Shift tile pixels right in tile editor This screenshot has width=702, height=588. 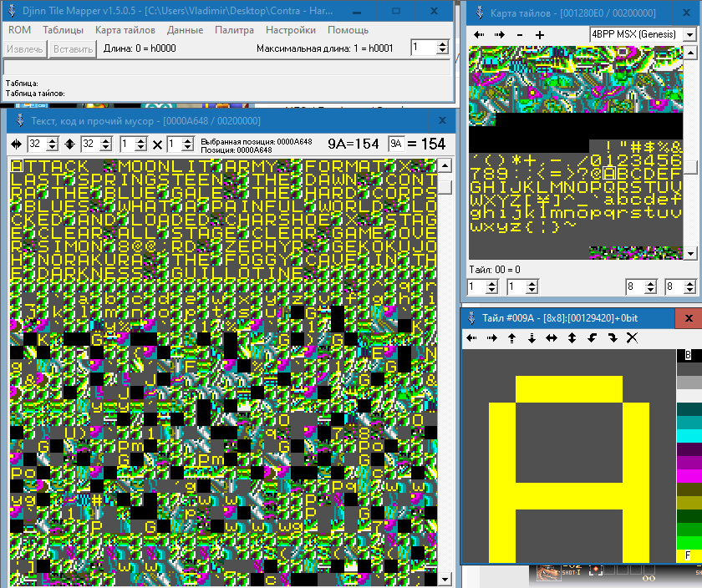tap(491, 338)
